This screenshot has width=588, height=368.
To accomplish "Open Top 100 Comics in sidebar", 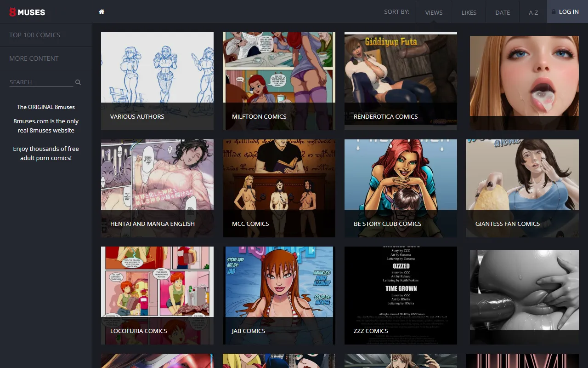I will (46, 35).
